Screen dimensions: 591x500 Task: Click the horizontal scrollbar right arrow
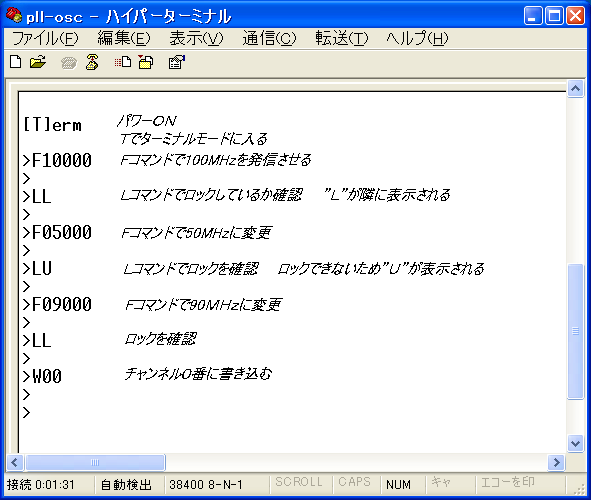click(556, 462)
